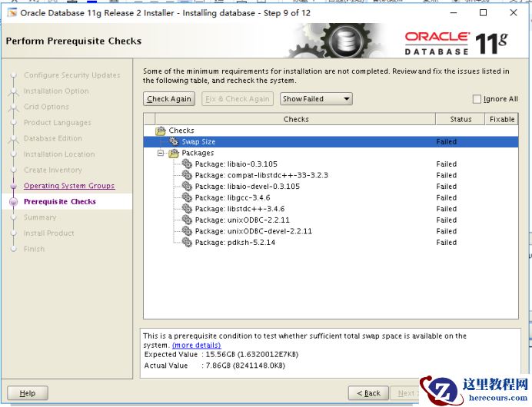Select row Package: libgcc-3.4.6
532x407 pixels.
(331, 197)
